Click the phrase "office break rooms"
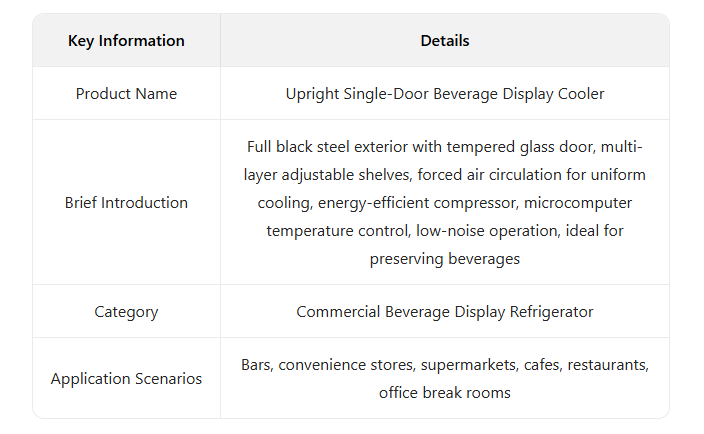The height and width of the screenshot is (434, 704). pyautogui.click(x=445, y=393)
